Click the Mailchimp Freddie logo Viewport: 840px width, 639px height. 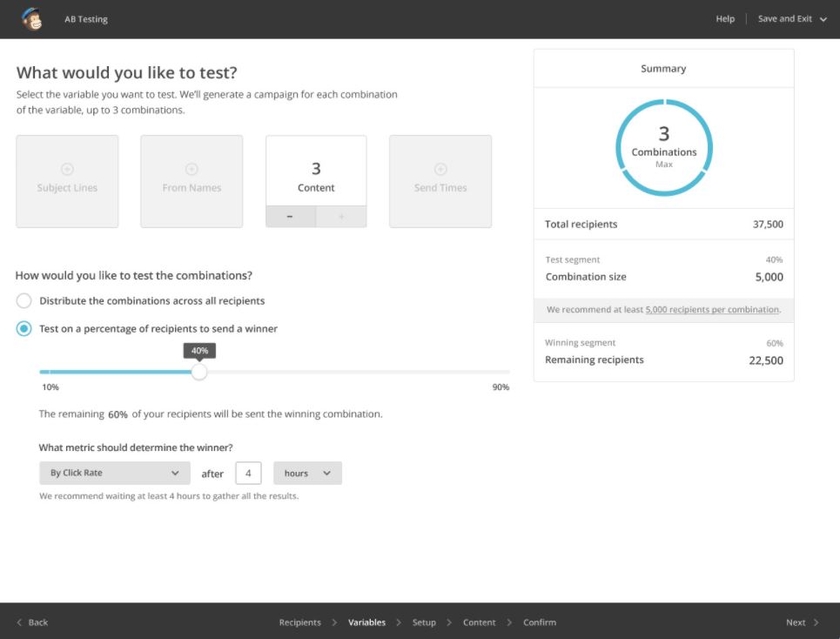pyautogui.click(x=31, y=18)
